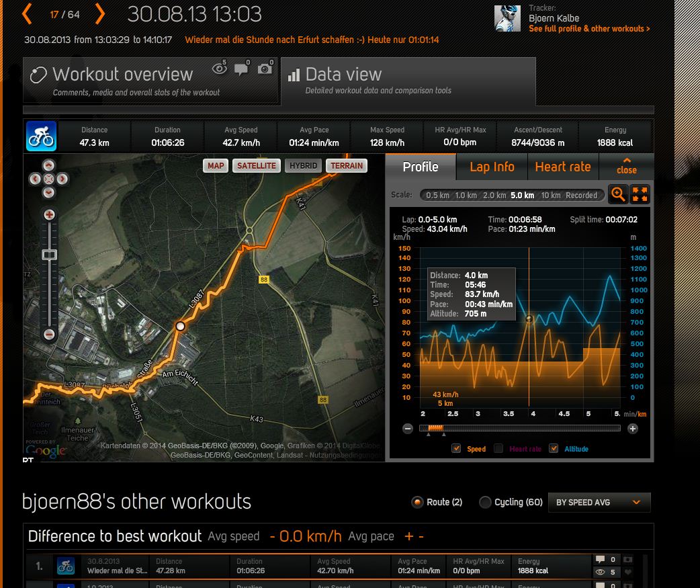Switch to the Lap Info tab

pyautogui.click(x=492, y=167)
